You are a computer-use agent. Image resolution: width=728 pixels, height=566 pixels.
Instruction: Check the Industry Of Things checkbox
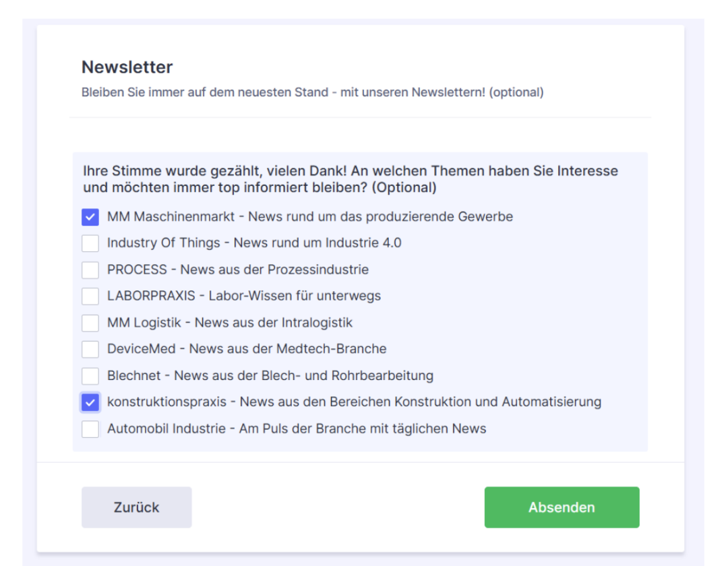[90, 243]
